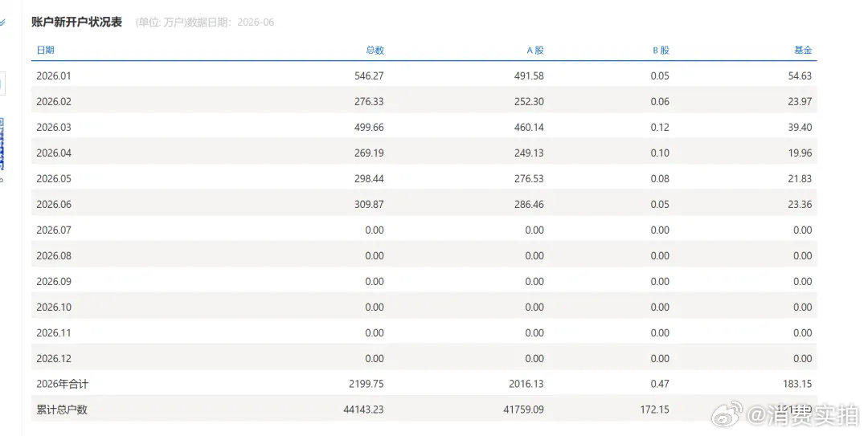Click the A股 value 491.58
Image resolution: width=868 pixels, height=436 pixels.
[529, 75]
